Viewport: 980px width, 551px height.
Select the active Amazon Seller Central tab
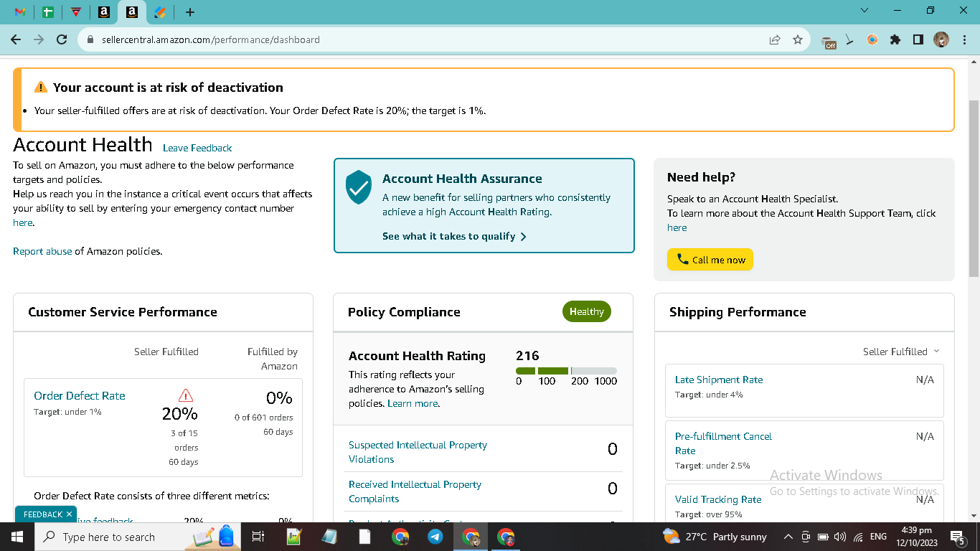click(x=132, y=12)
